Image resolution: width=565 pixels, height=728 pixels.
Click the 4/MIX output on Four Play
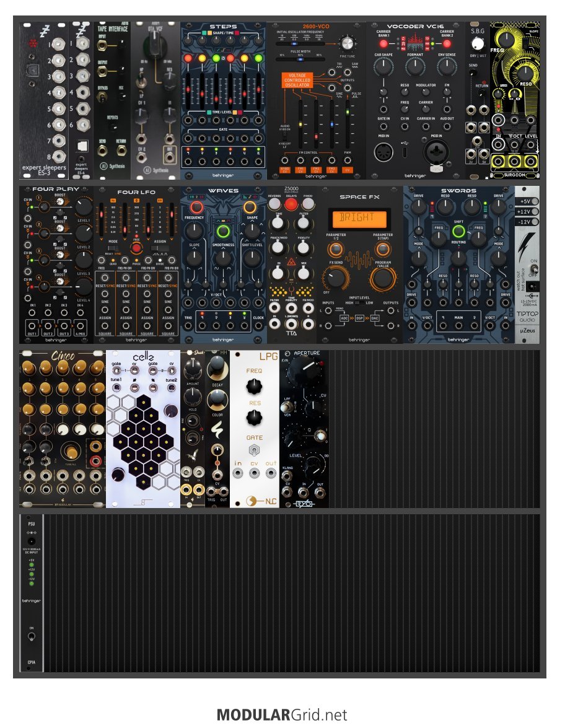pyautogui.click(x=81, y=327)
